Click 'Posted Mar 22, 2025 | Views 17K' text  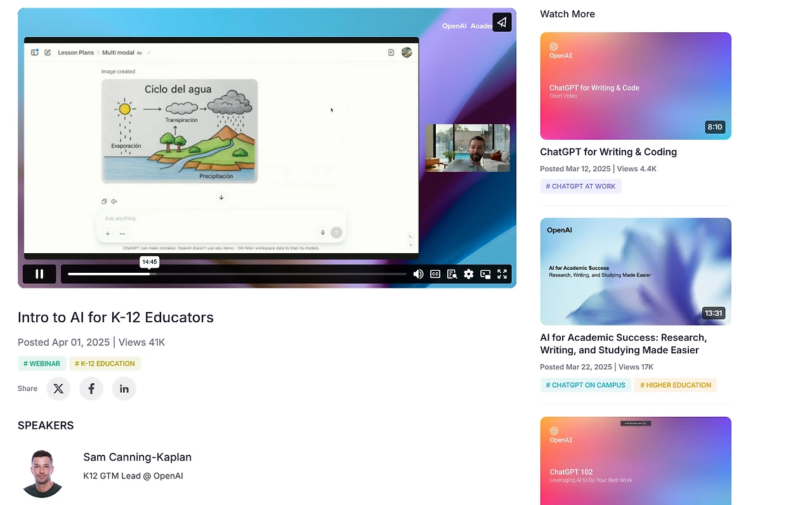596,367
